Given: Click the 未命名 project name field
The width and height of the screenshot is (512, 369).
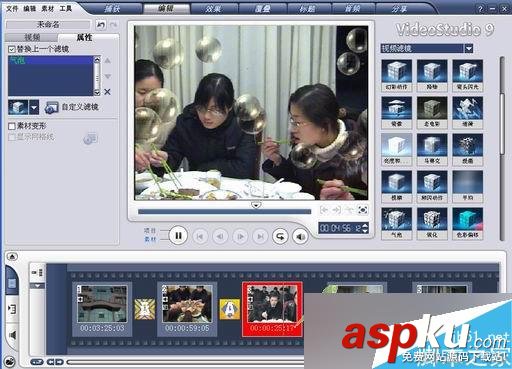Looking at the screenshot, I should pyautogui.click(x=48, y=25).
